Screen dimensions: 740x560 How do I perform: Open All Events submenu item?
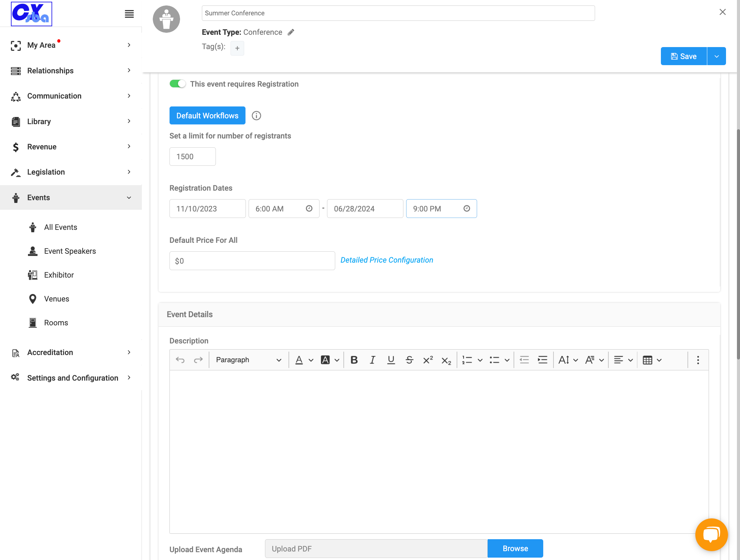(x=61, y=227)
